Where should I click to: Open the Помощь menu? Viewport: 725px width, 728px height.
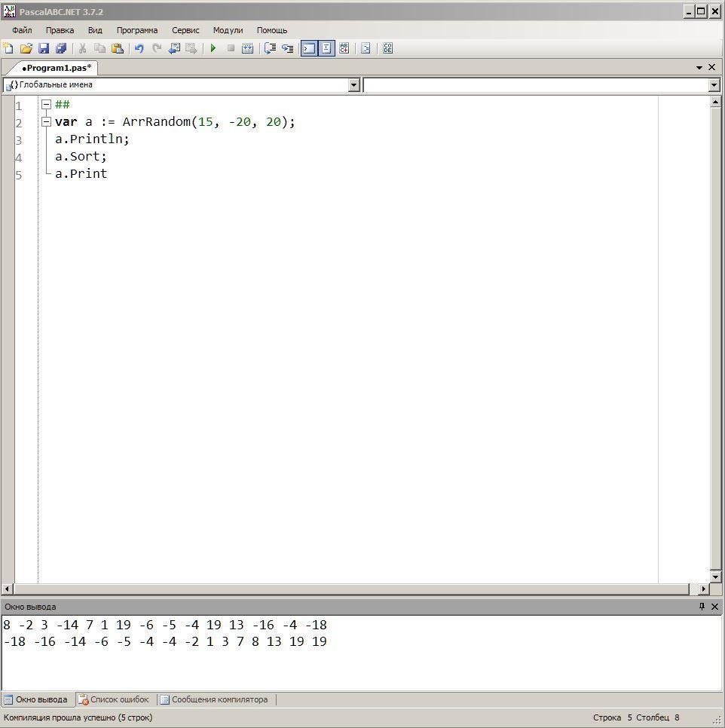(x=272, y=30)
